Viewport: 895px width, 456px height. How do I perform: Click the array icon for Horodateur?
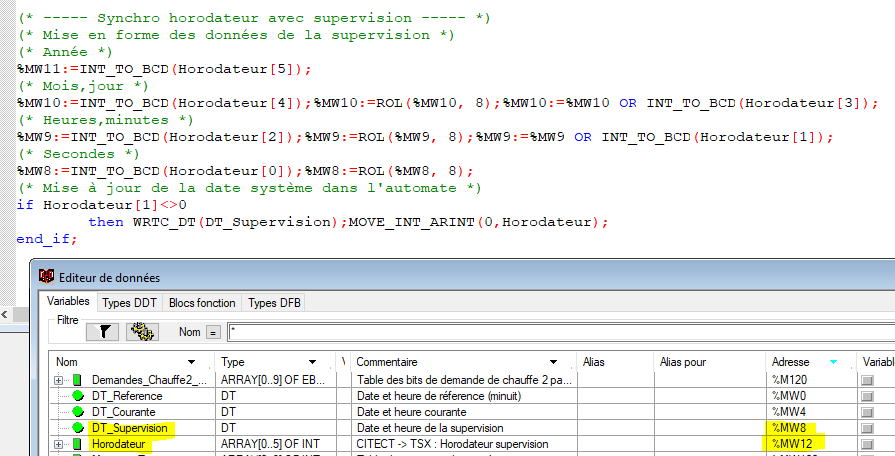click(77, 444)
